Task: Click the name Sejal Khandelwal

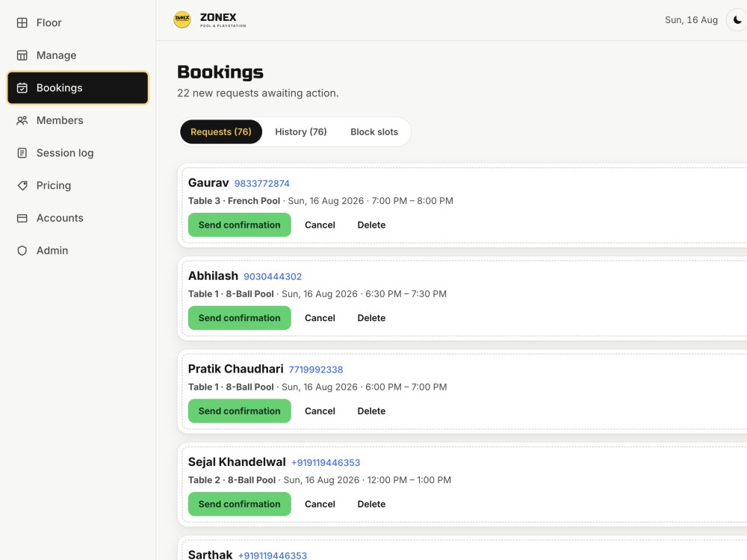Action: [x=237, y=462]
